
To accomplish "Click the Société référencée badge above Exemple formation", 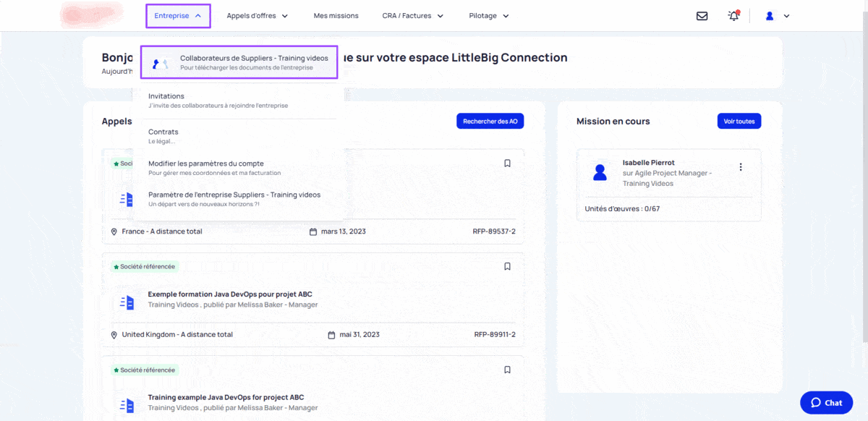I will tap(143, 266).
